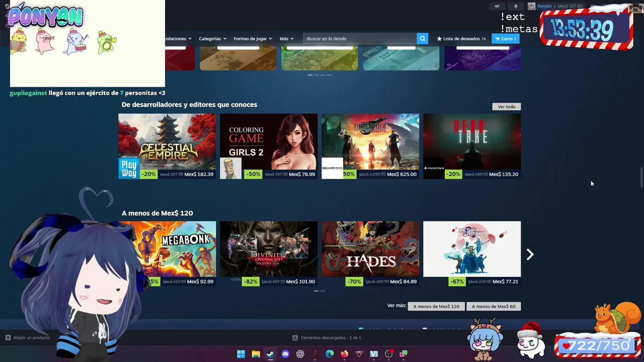The width and height of the screenshot is (644, 362).
Task: Open the Steam announcements megaphone icon
Action: tap(497, 7)
